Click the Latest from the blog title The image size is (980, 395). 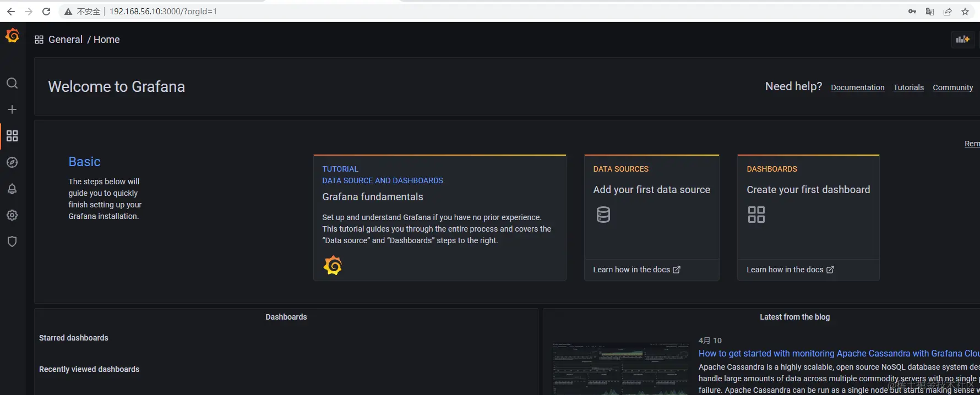pos(794,317)
